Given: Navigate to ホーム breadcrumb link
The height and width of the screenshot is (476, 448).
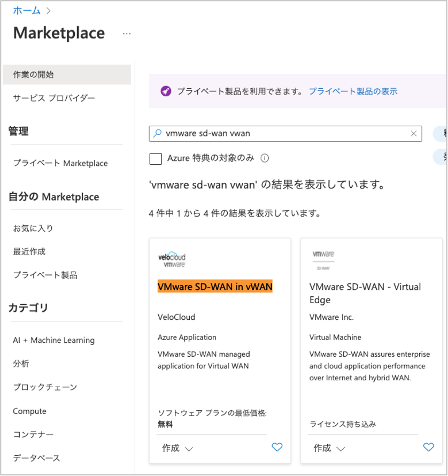Looking at the screenshot, I should click(27, 10).
